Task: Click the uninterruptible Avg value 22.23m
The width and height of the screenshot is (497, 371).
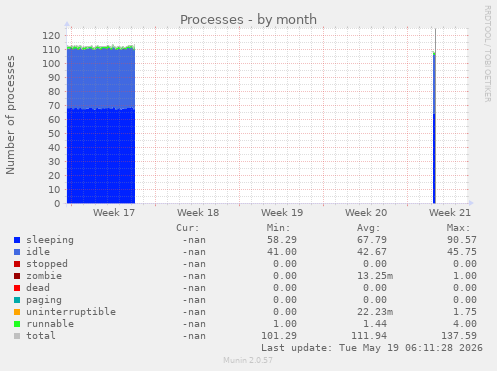Action: coord(375,312)
